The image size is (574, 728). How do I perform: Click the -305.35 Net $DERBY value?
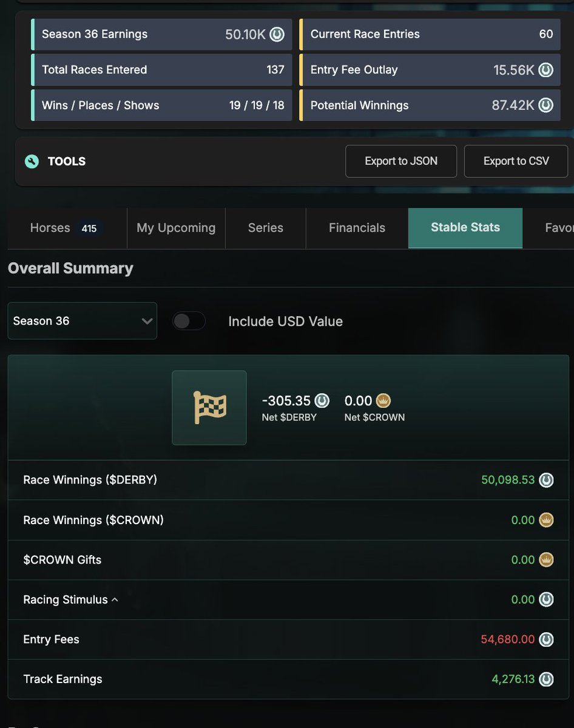pyautogui.click(x=286, y=400)
